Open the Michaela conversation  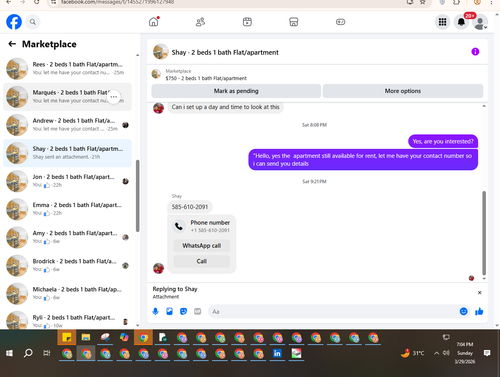67,293
